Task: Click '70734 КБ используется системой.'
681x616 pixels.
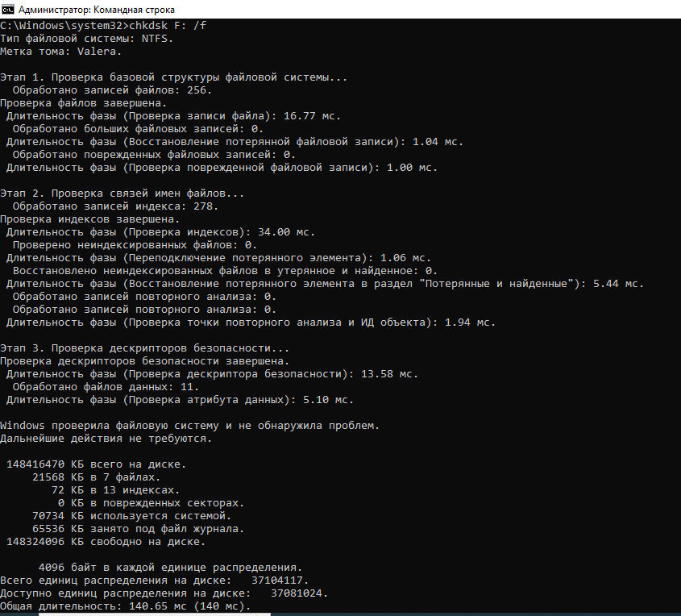Action: tap(131, 516)
